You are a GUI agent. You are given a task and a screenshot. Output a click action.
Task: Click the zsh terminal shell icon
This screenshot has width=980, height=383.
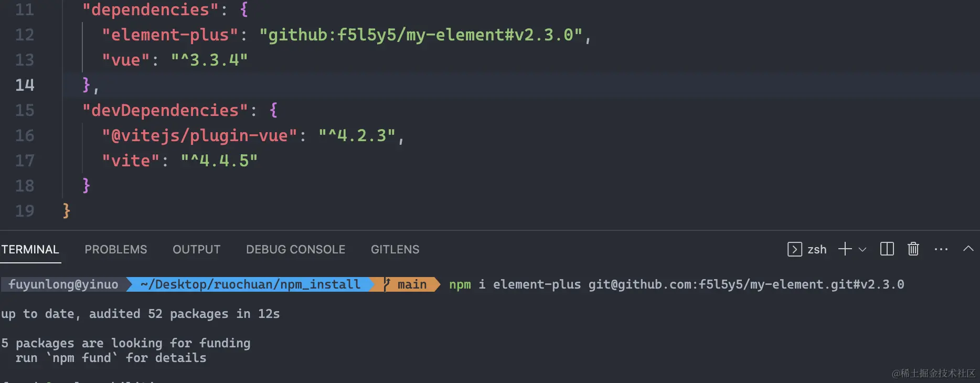click(x=794, y=249)
